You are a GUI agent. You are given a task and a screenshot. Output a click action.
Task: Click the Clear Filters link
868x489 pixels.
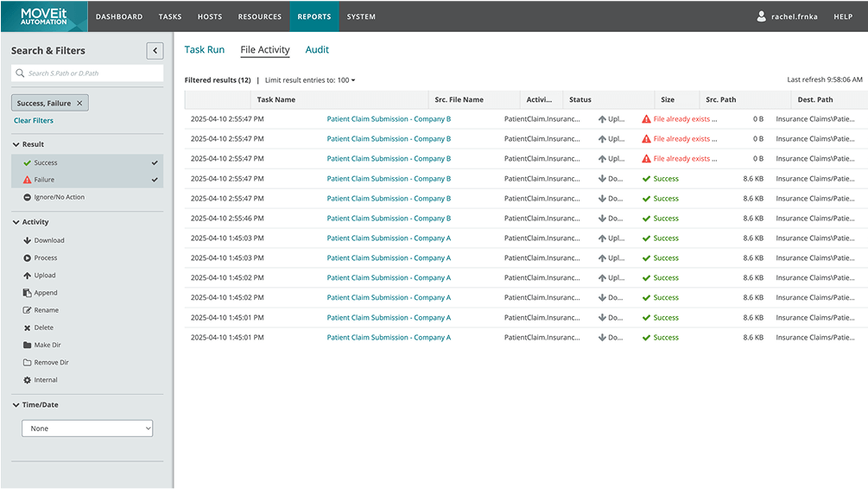(x=34, y=121)
